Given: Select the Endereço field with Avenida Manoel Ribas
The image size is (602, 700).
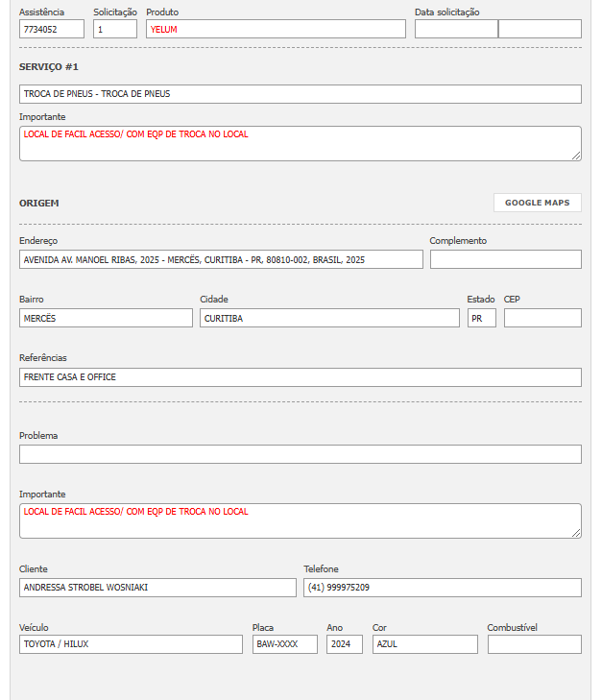Looking at the screenshot, I should 221,259.
